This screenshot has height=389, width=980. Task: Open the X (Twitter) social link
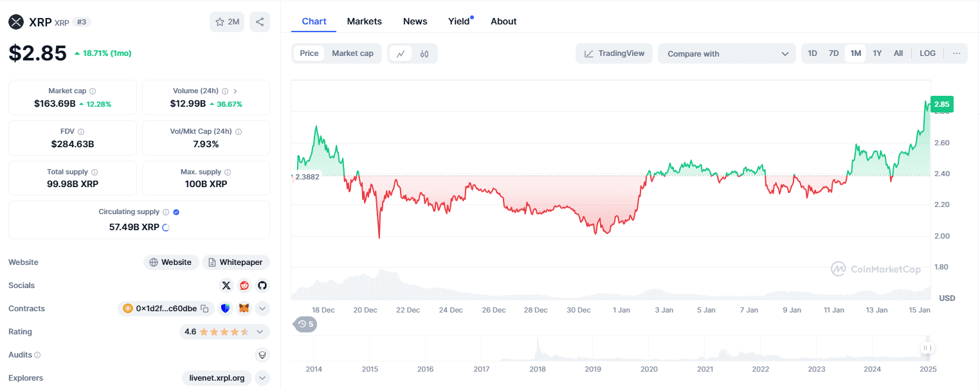tap(226, 285)
